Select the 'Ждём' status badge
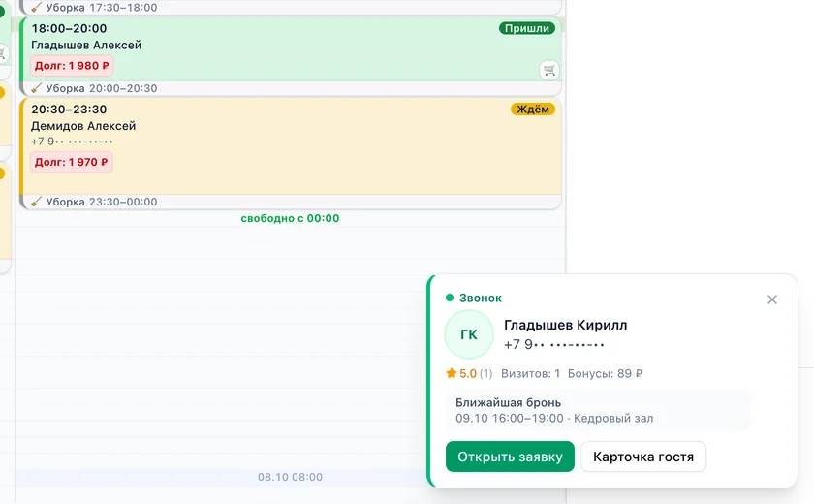Image resolution: width=814 pixels, height=504 pixels. (x=533, y=110)
